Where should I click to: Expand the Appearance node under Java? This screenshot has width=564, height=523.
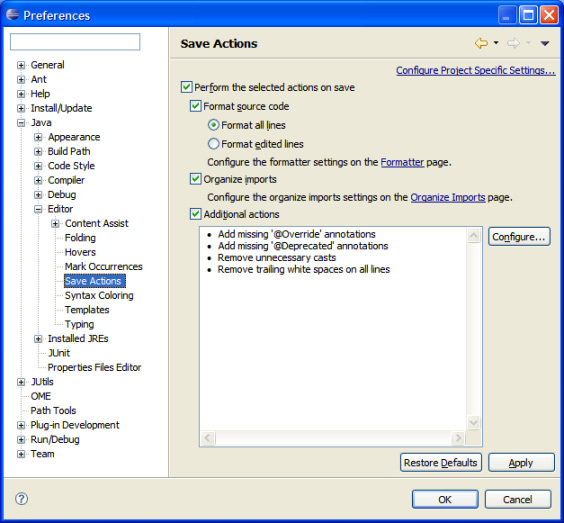[38, 137]
